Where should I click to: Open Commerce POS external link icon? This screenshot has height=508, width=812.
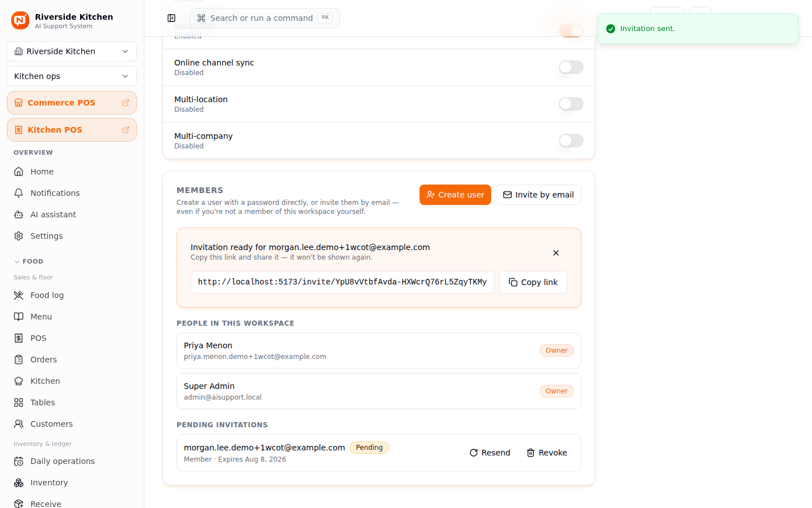[x=126, y=103]
